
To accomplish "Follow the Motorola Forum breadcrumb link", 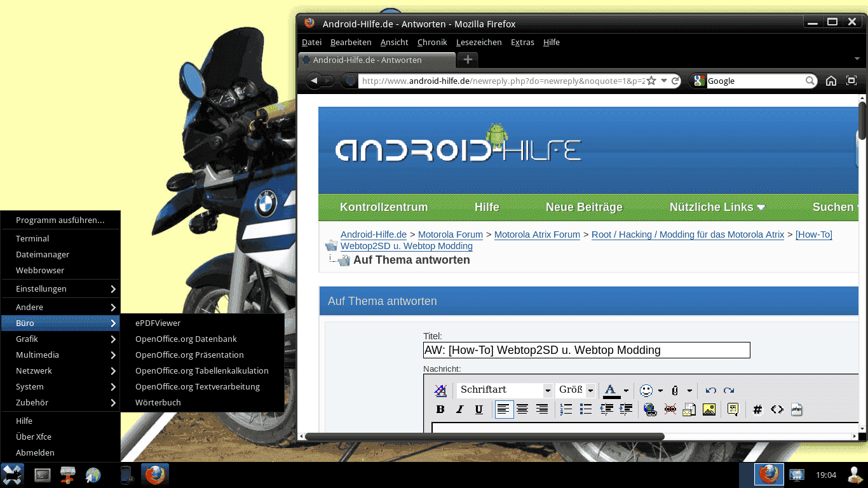I will point(451,234).
